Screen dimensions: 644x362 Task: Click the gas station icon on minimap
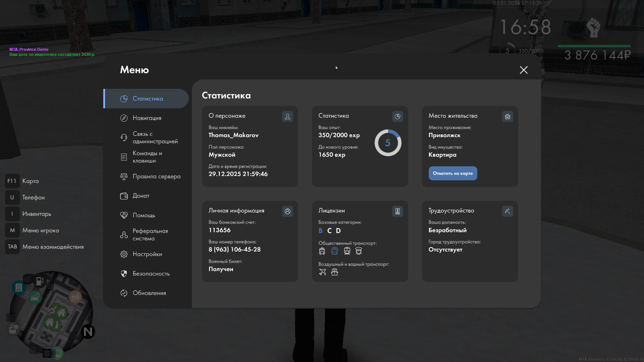click(40, 281)
